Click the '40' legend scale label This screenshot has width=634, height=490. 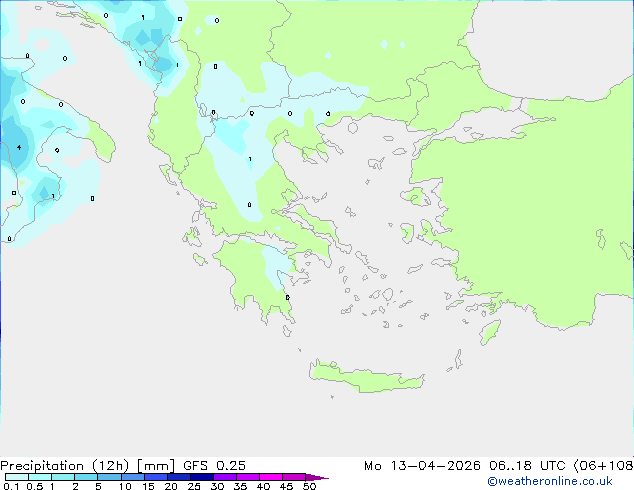263,486
